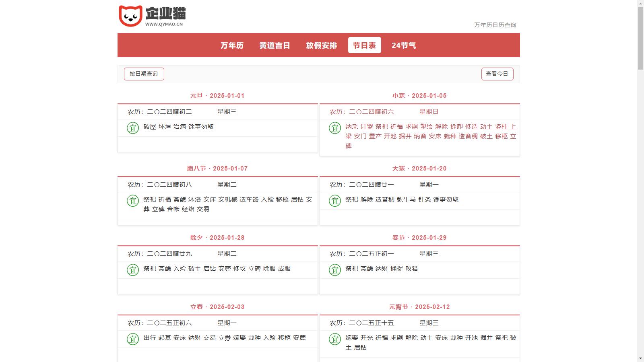This screenshot has width=644, height=362.
Task: Click the 宜 icon in 春节 card
Action: (335, 270)
